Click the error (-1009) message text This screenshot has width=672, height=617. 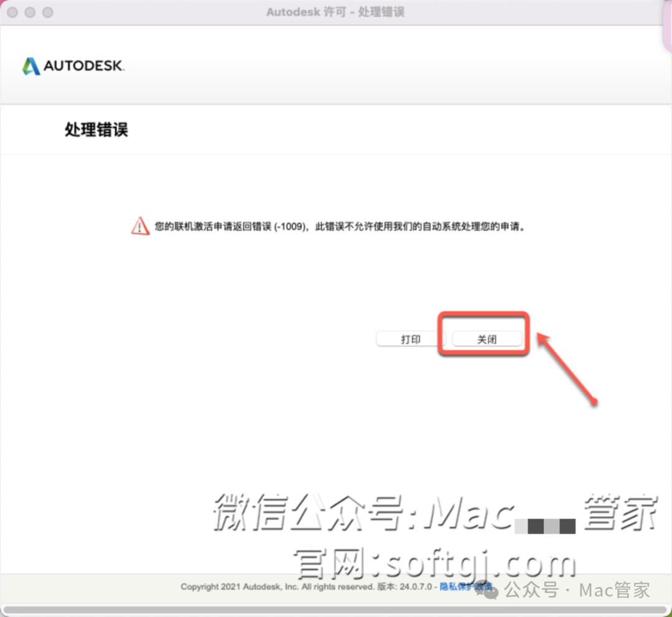[340, 227]
